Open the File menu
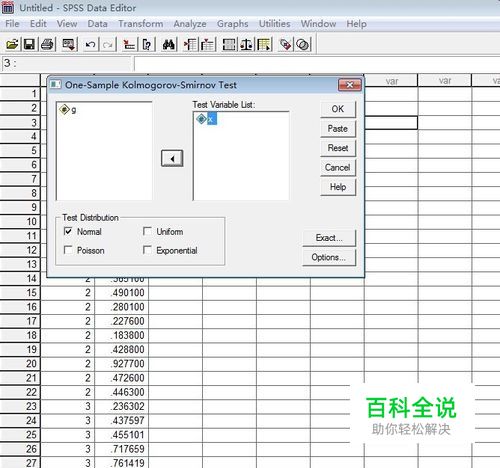The image size is (500, 468). click(x=12, y=24)
